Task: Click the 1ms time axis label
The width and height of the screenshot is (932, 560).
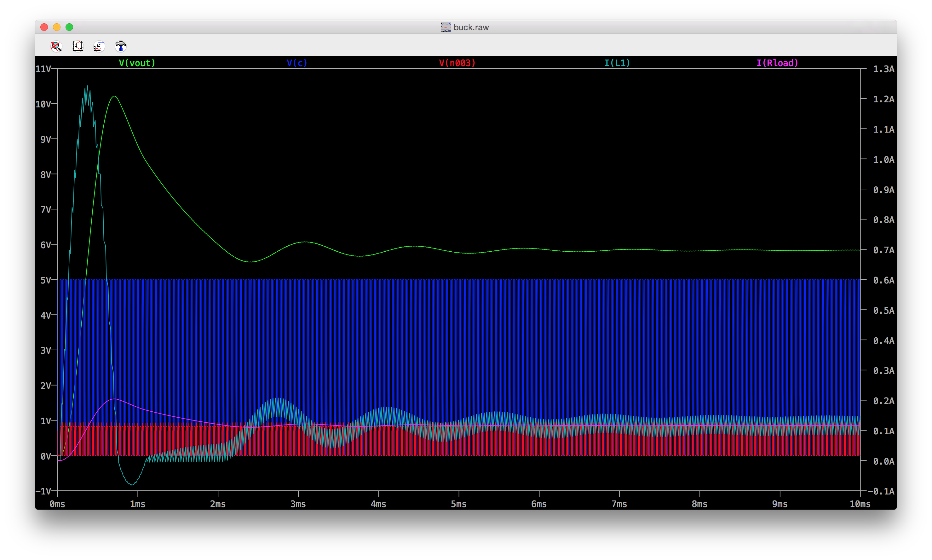Action: pos(138,504)
